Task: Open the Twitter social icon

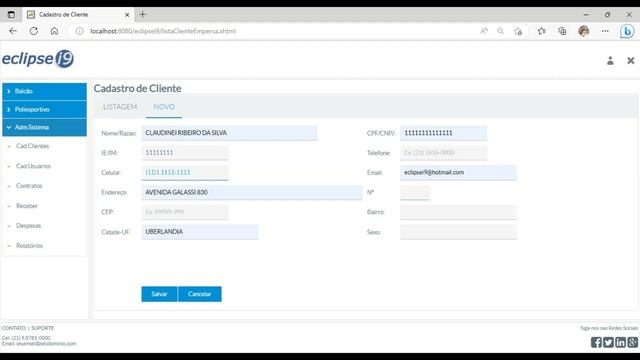Action: point(608,342)
